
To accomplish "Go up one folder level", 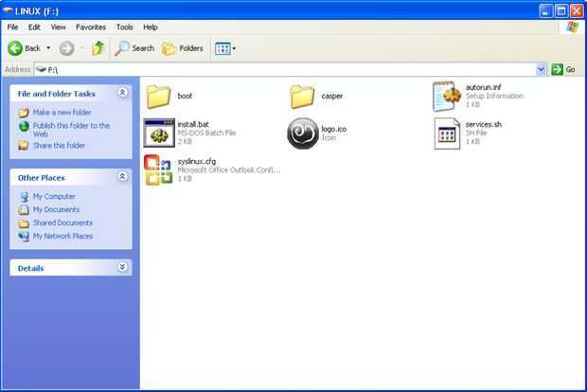I will 98,48.
